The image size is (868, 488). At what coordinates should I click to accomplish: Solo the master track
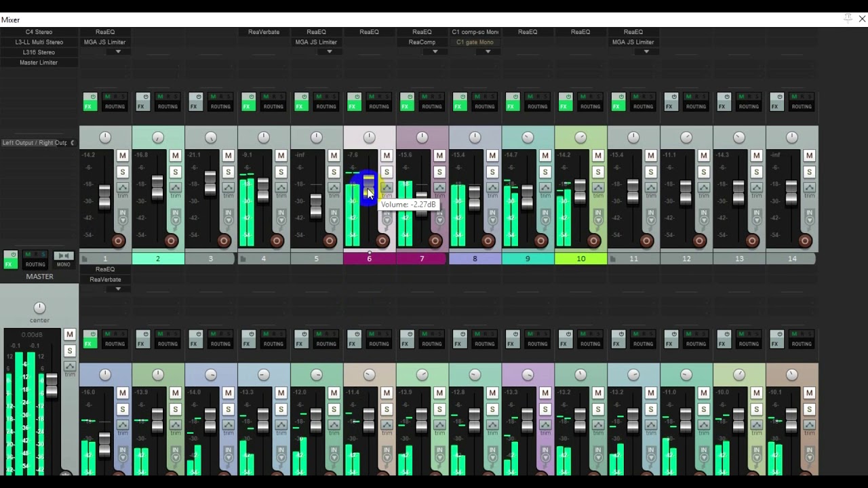(69, 350)
